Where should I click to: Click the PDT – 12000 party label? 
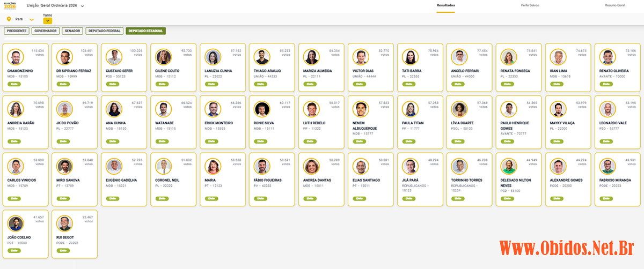click(x=17, y=243)
